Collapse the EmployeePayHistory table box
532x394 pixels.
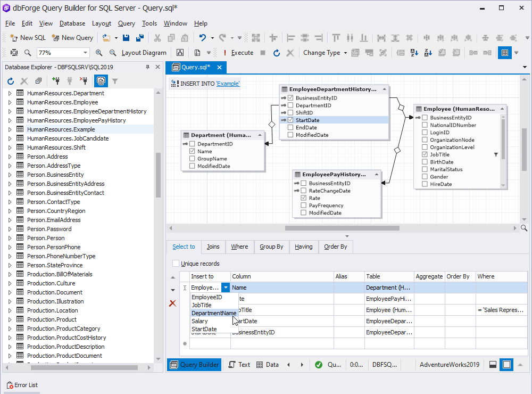376,174
